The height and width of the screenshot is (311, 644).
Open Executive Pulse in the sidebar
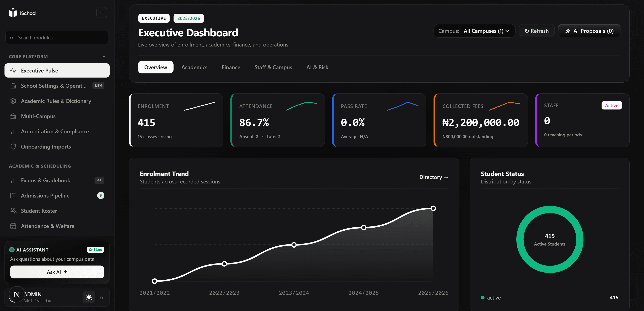coord(57,70)
